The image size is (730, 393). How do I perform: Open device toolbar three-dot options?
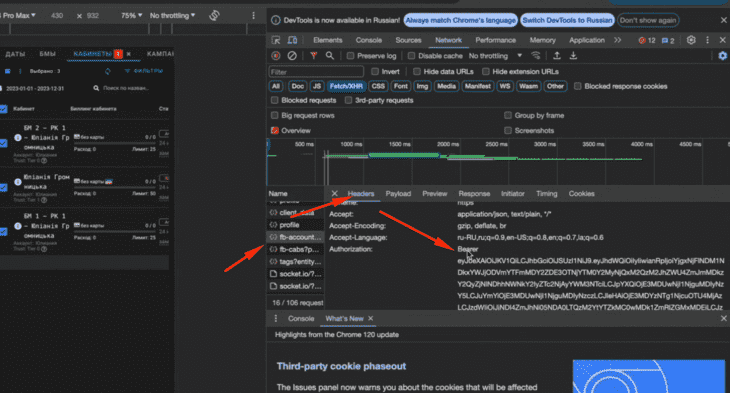tap(253, 15)
